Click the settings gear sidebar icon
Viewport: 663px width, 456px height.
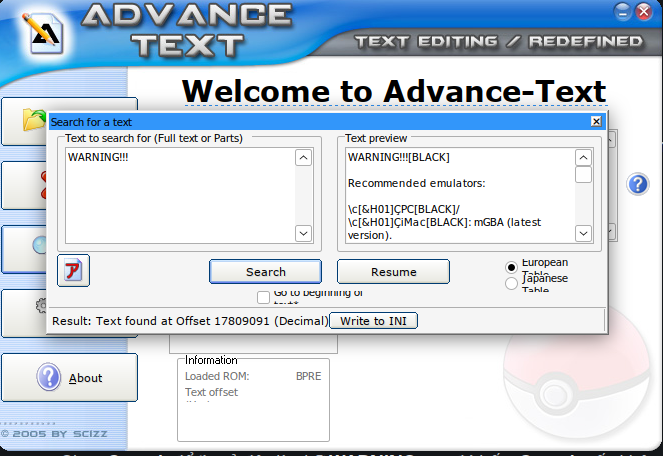click(41, 305)
